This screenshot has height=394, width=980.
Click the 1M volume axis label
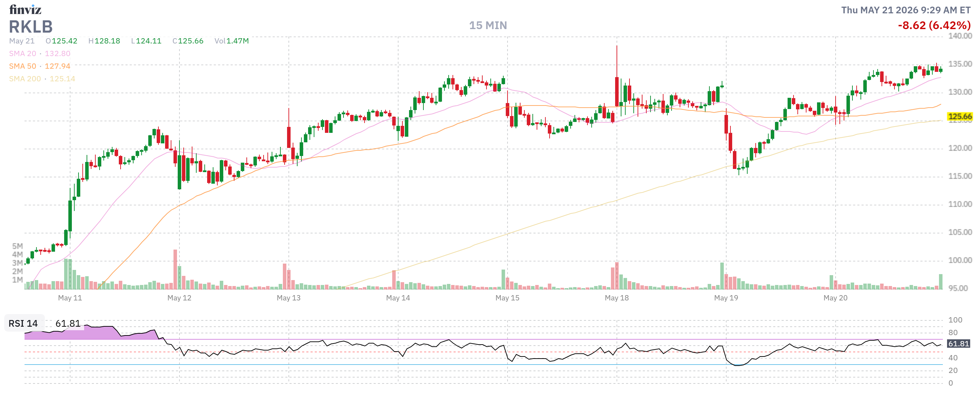[18, 280]
